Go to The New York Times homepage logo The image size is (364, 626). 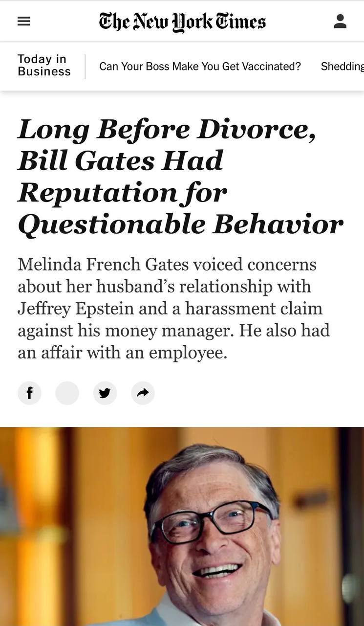[182, 22]
